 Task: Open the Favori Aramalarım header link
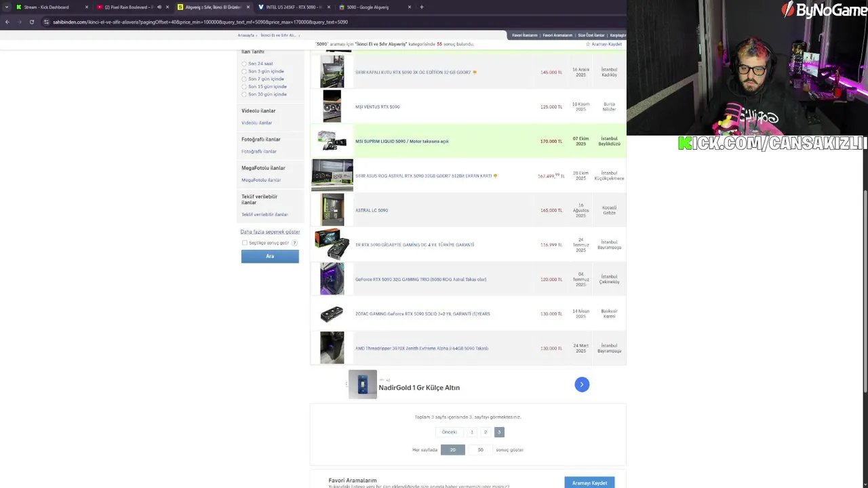pos(557,35)
